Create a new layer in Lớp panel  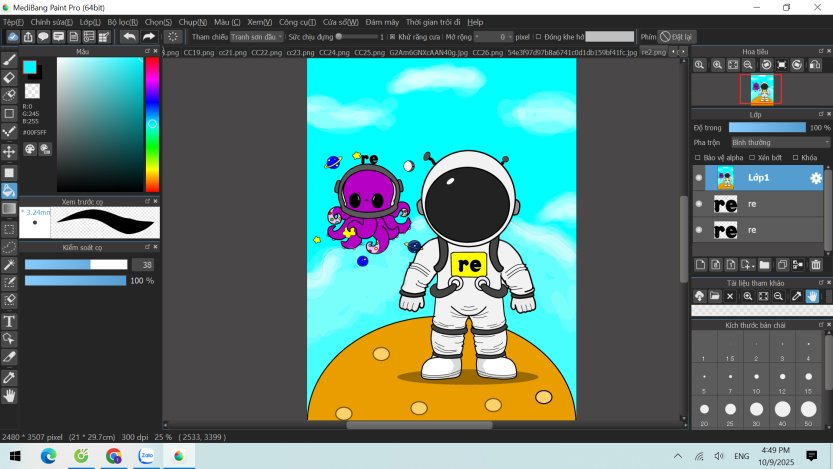(700, 265)
